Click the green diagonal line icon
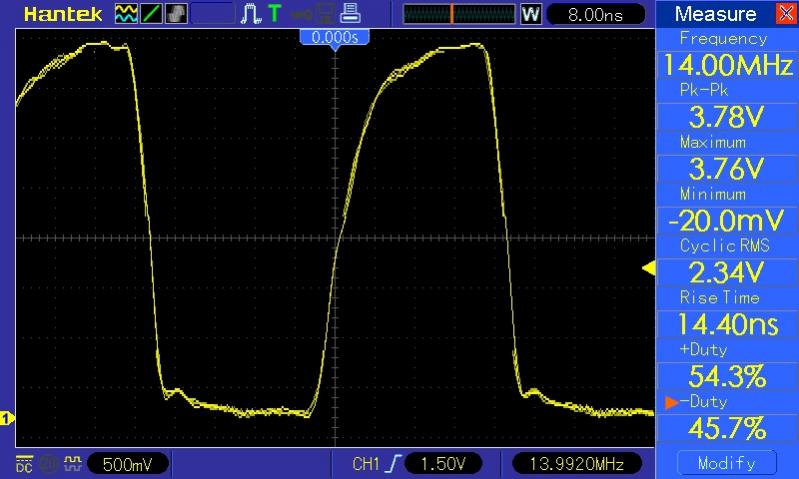This screenshot has width=799, height=479. pyautogui.click(x=150, y=14)
